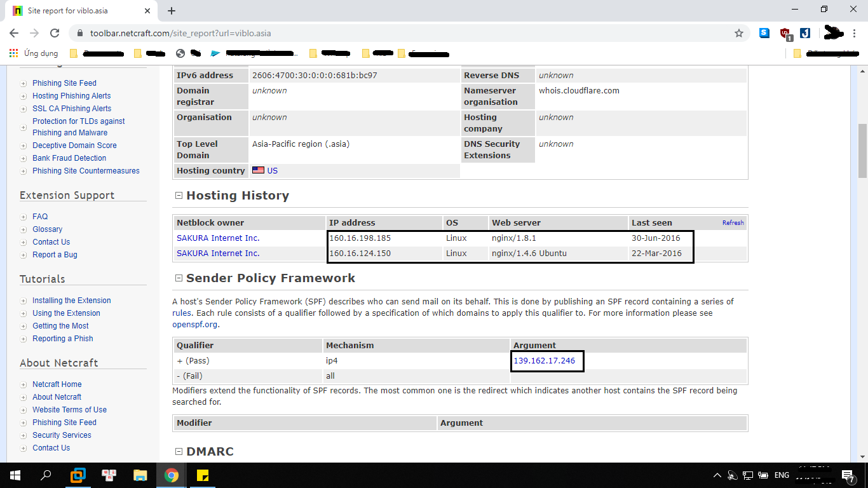Open the Reporting a Phish tutorial

(63, 339)
